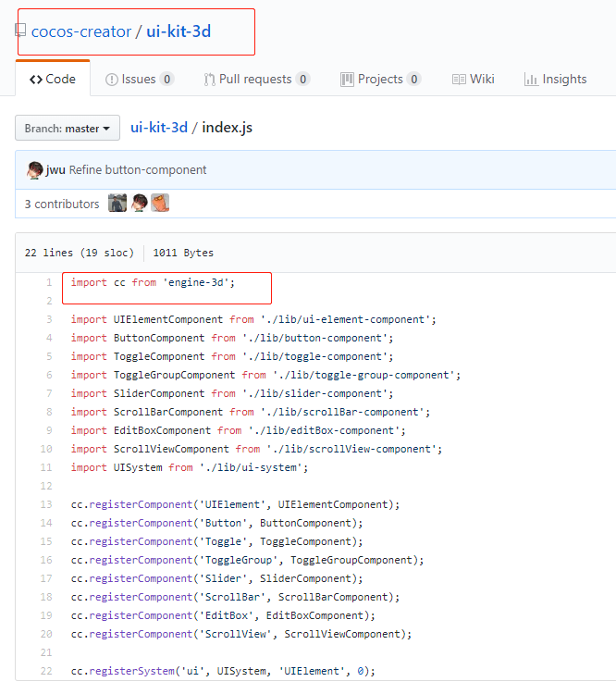The height and width of the screenshot is (694, 616).
Task: Open the ui-kit-3d repository title link
Action: tap(179, 31)
